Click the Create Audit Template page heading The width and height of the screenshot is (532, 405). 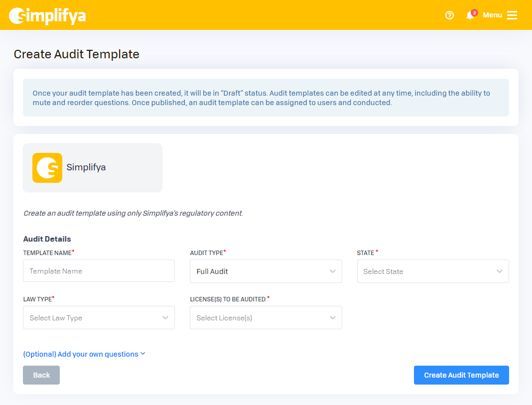(76, 54)
